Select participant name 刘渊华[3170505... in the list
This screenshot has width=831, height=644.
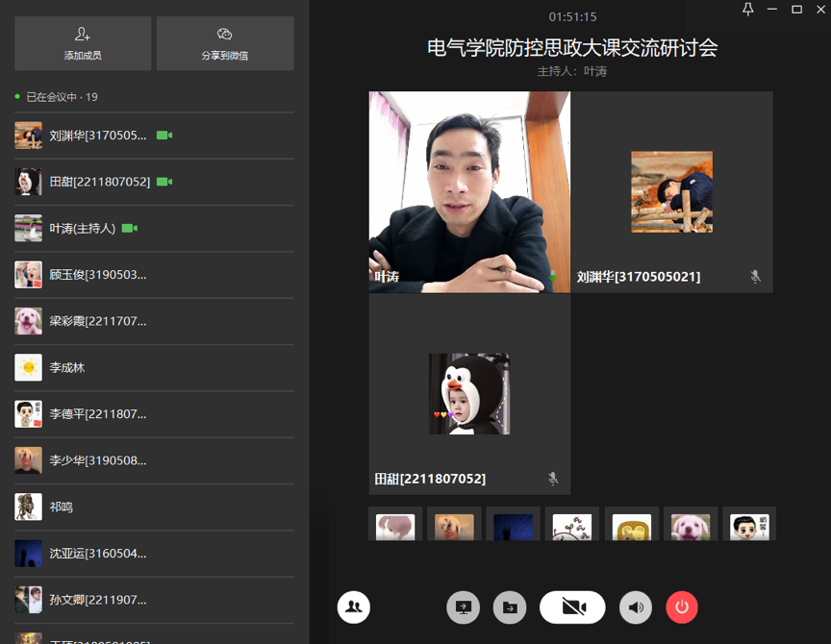(98, 136)
